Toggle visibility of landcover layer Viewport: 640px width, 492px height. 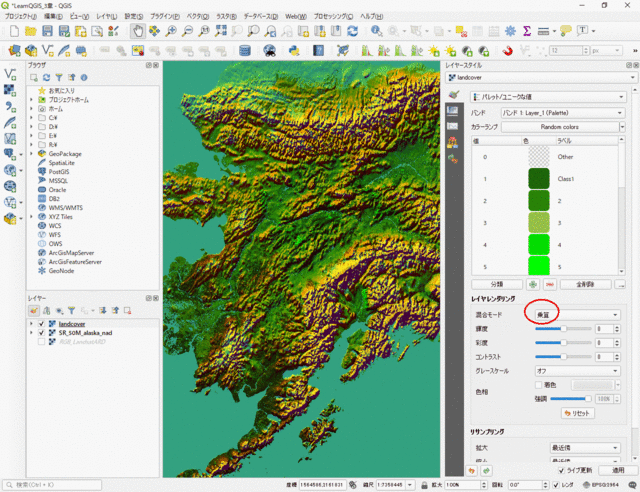pyautogui.click(x=40, y=324)
